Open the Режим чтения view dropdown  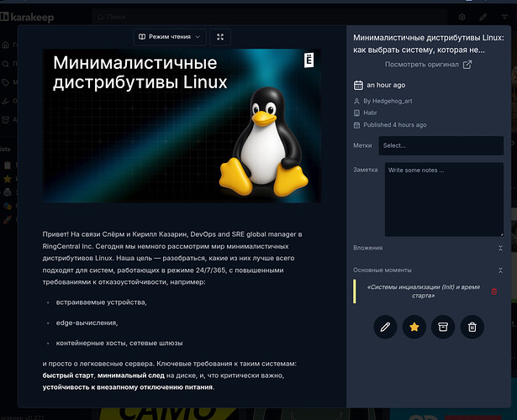[170, 37]
